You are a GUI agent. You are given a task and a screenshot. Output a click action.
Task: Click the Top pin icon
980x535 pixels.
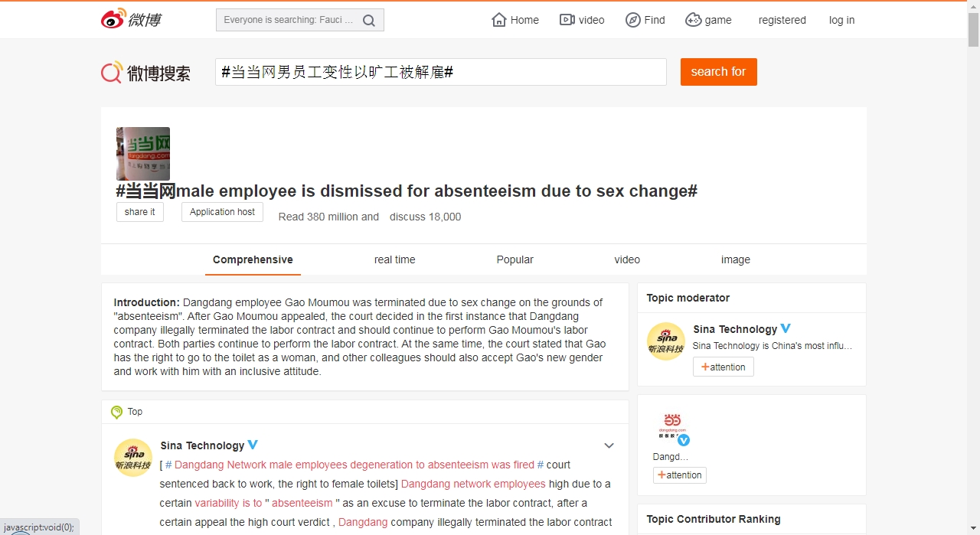coord(116,412)
